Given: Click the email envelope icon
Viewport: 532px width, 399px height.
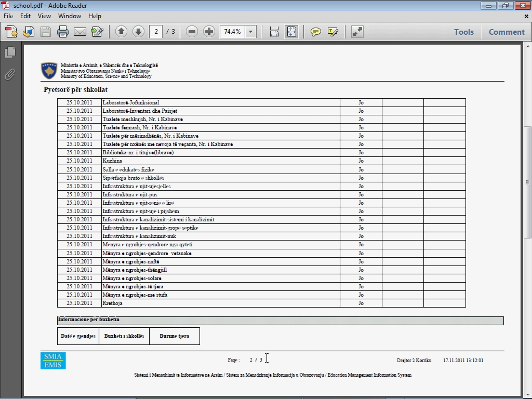Looking at the screenshot, I should click(80, 31).
